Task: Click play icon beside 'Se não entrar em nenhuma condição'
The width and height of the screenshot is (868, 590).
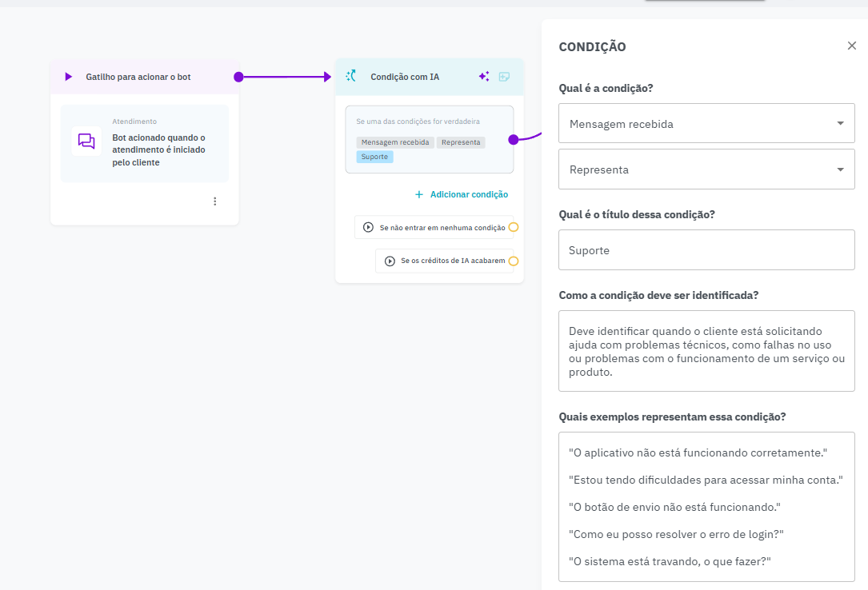Action: (x=368, y=227)
